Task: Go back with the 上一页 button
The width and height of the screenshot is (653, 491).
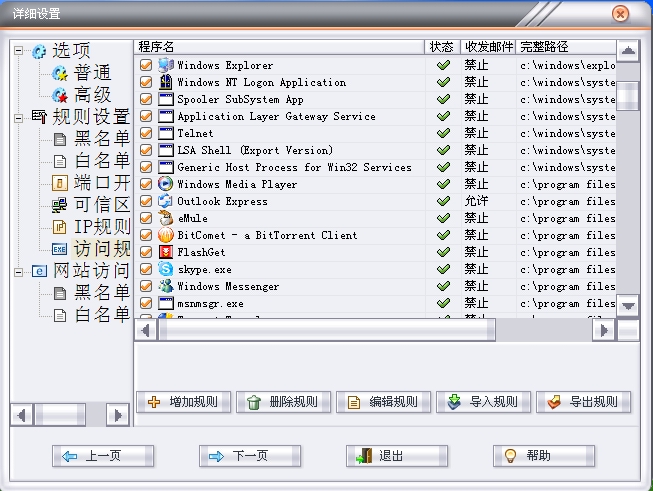Action: click(103, 456)
